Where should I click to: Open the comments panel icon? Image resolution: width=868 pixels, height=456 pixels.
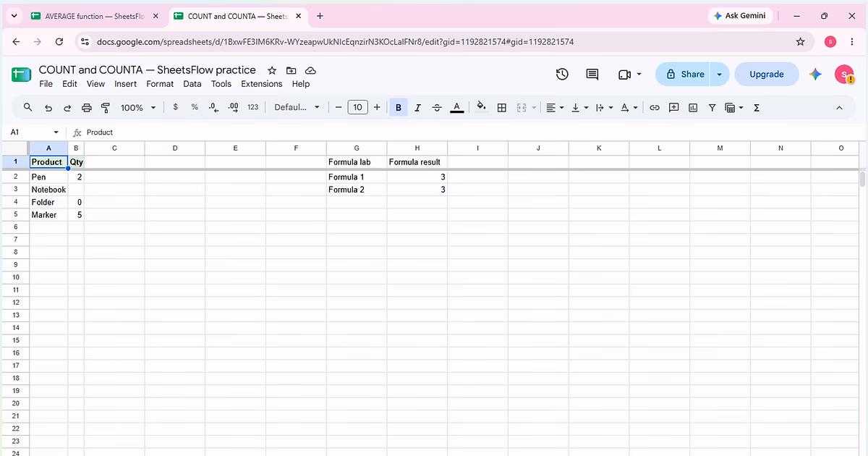pyautogui.click(x=592, y=74)
